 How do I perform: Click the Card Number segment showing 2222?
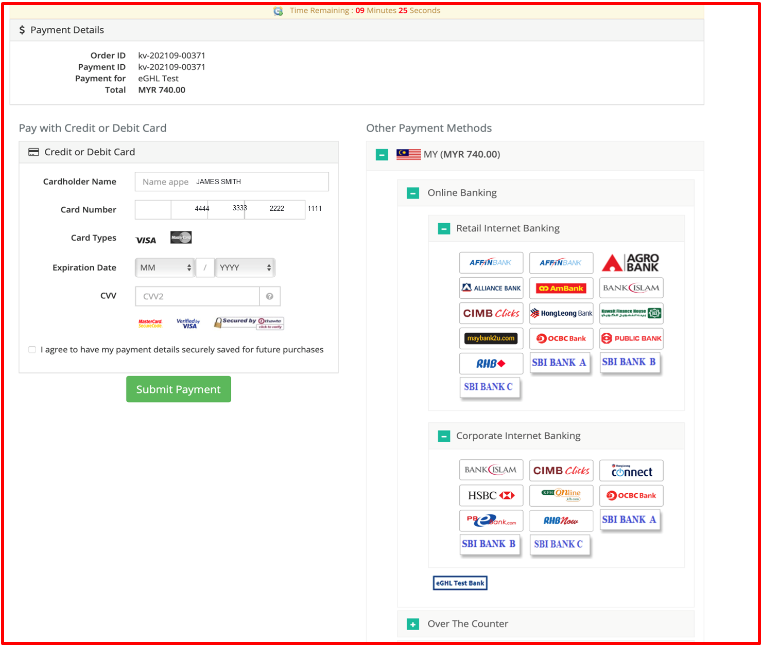tap(275, 209)
